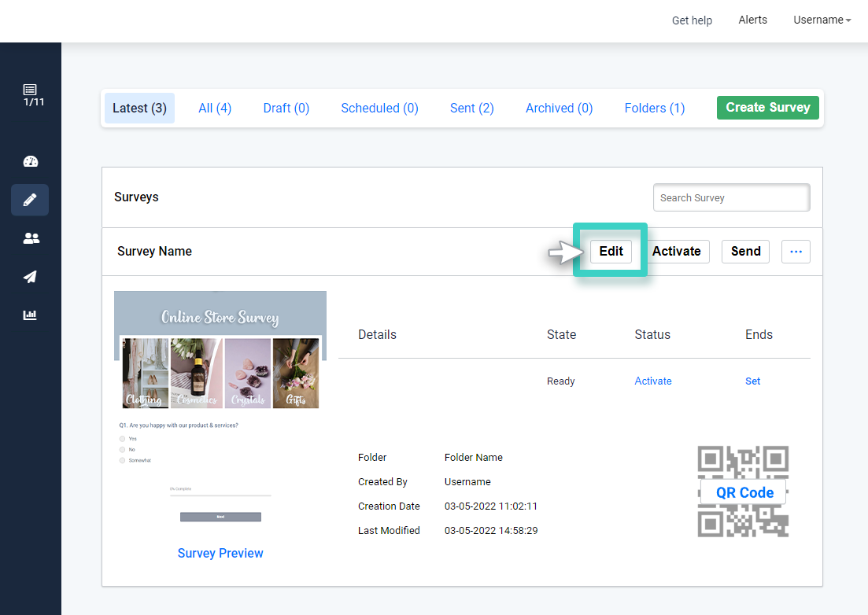Click the Details column header
The width and height of the screenshot is (868, 615).
pyautogui.click(x=377, y=334)
